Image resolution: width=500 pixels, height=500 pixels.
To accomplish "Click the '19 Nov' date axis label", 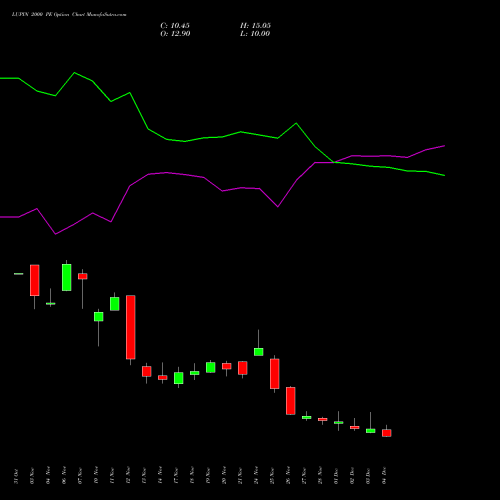I will pos(208,476).
